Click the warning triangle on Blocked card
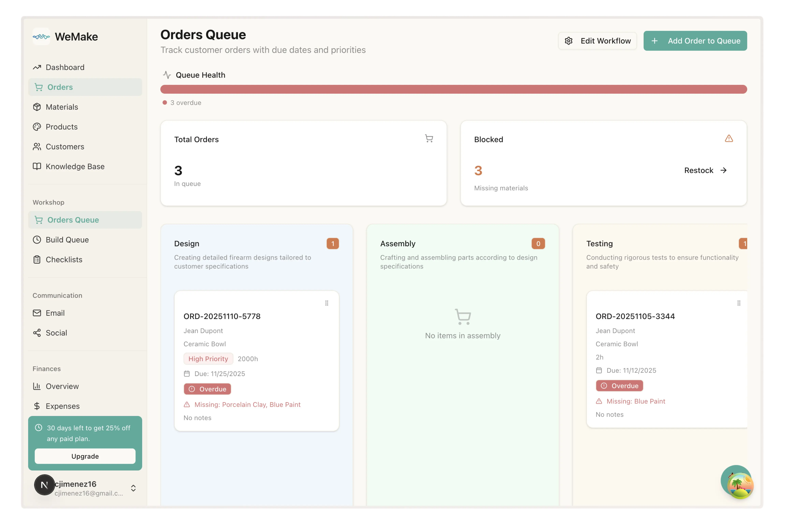Viewport: 786px width, 532px height. tap(729, 138)
